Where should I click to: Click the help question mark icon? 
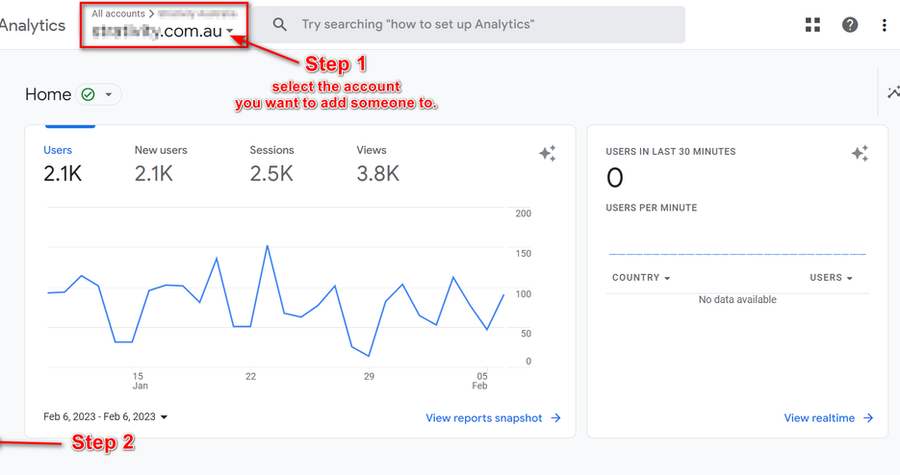pyautogui.click(x=849, y=25)
